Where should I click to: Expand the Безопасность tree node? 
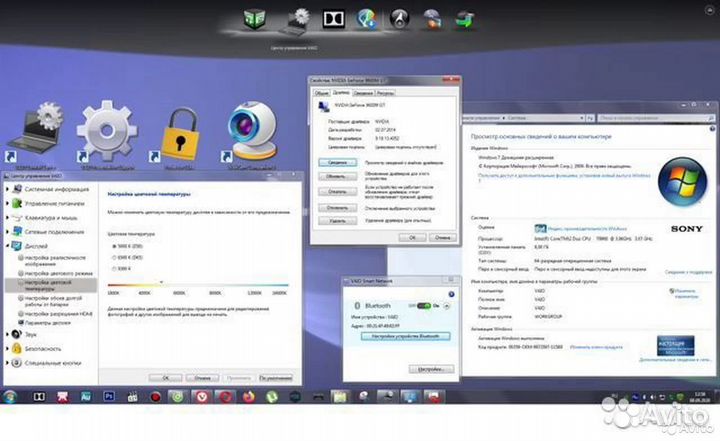click(7, 348)
